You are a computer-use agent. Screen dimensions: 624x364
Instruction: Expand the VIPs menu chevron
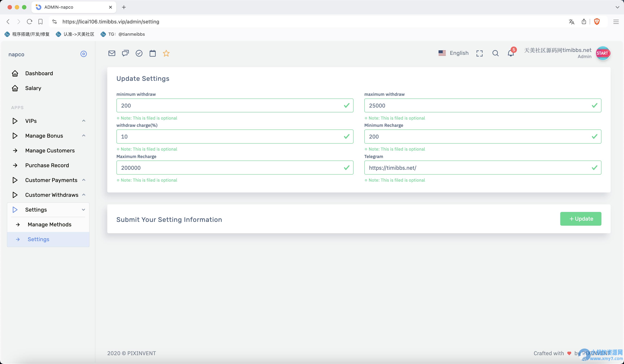pos(84,121)
